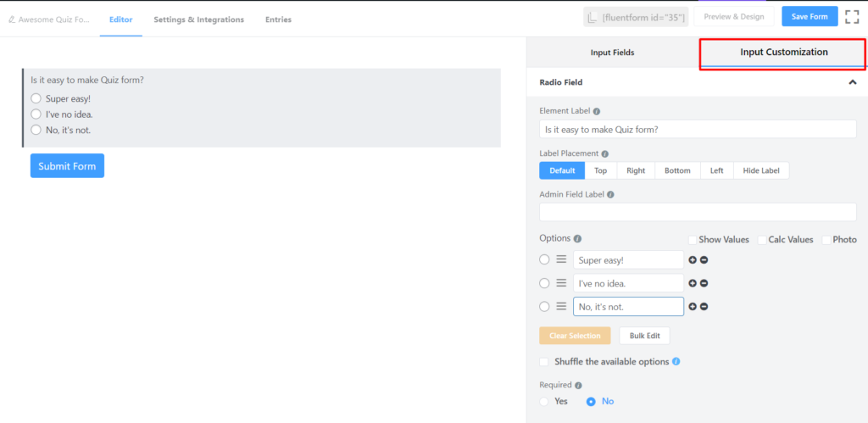868x423 pixels.
Task: Mark No, it's not. as default in Options panel
Action: point(545,306)
